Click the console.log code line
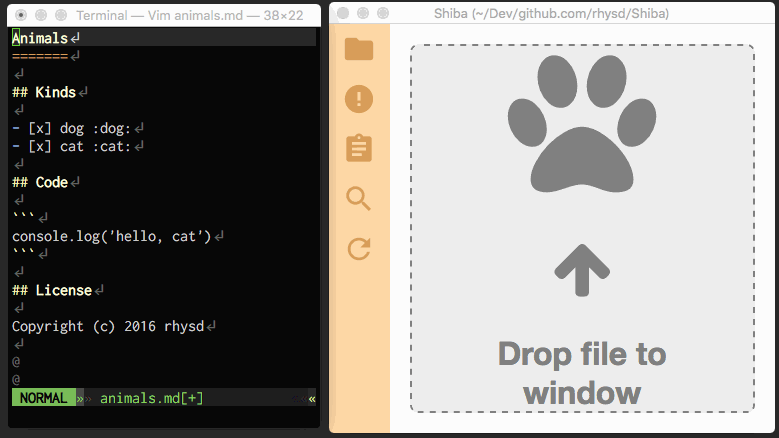 coord(112,236)
